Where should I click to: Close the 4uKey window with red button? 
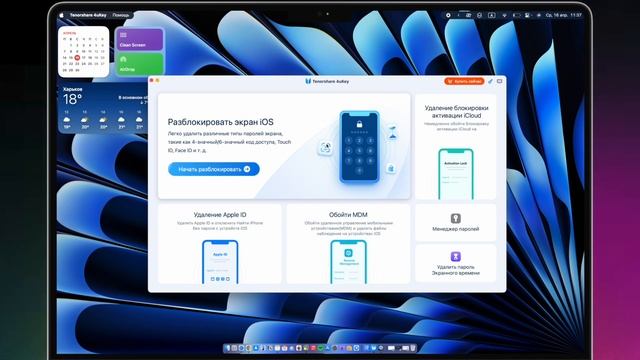point(151,80)
